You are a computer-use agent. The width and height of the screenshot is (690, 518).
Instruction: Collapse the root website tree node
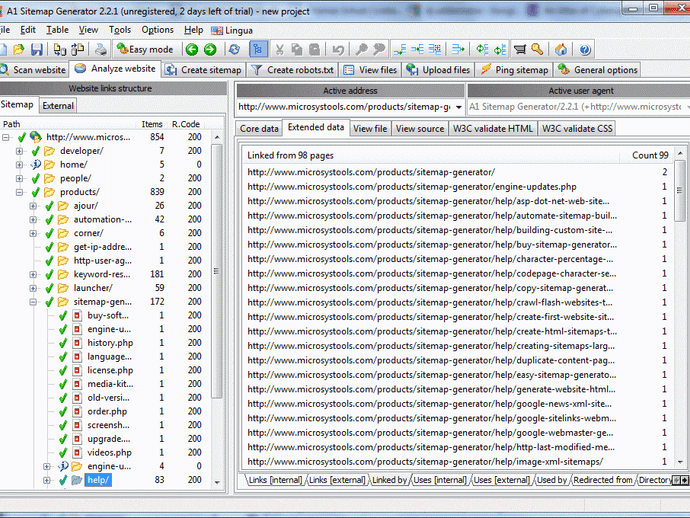click(x=6, y=137)
